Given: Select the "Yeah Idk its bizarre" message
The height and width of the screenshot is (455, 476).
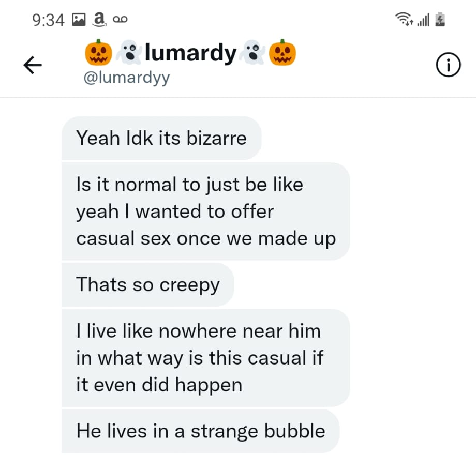Looking at the screenshot, I should [161, 138].
